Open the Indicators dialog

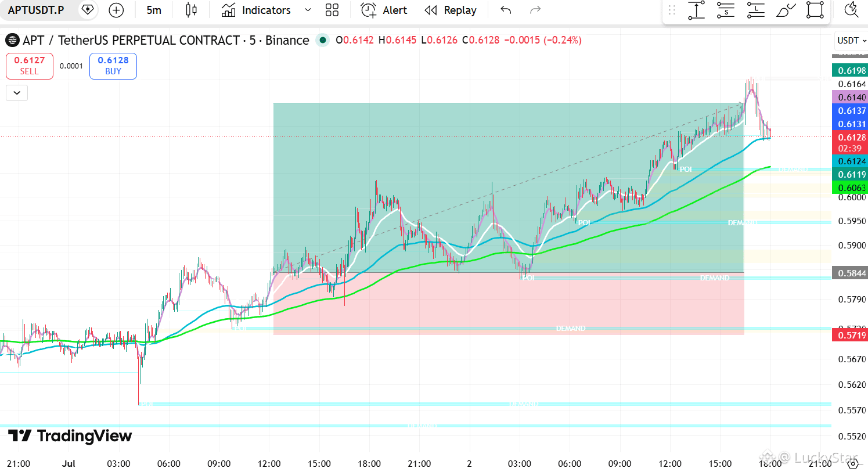[x=256, y=10]
